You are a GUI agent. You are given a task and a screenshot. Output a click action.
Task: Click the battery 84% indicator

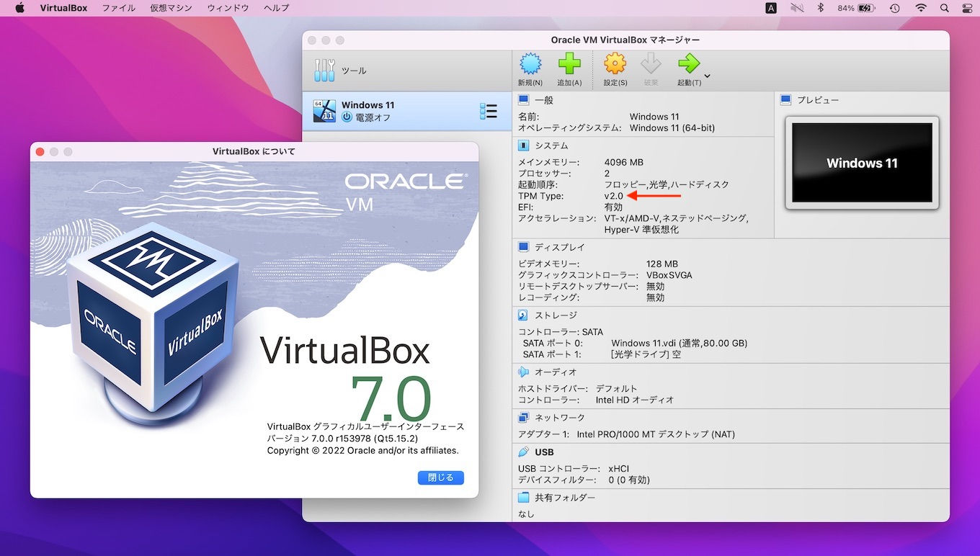(x=856, y=8)
